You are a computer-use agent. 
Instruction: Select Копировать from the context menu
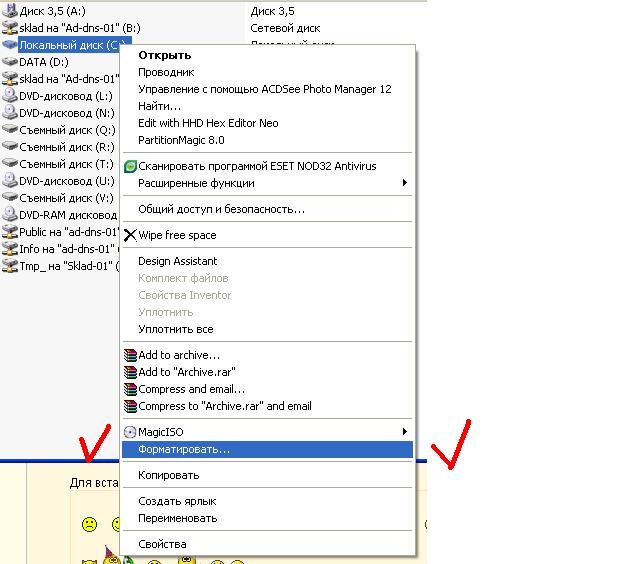(267, 475)
